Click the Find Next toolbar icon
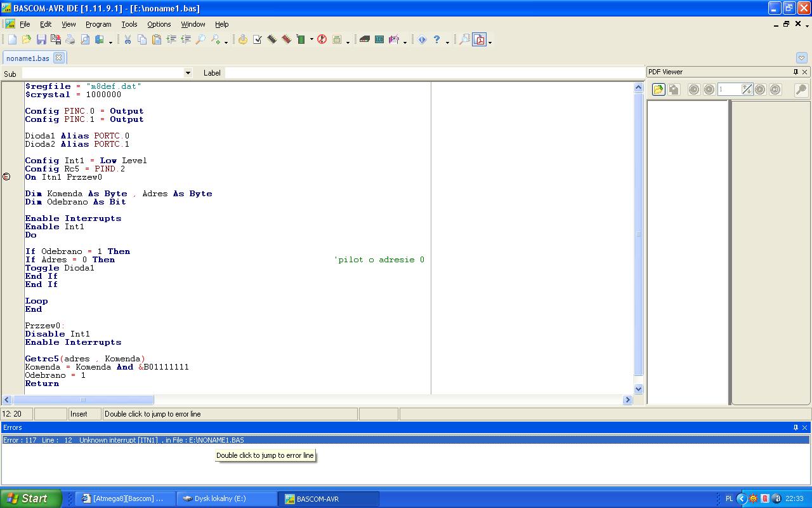This screenshot has width=812, height=508. click(x=216, y=39)
